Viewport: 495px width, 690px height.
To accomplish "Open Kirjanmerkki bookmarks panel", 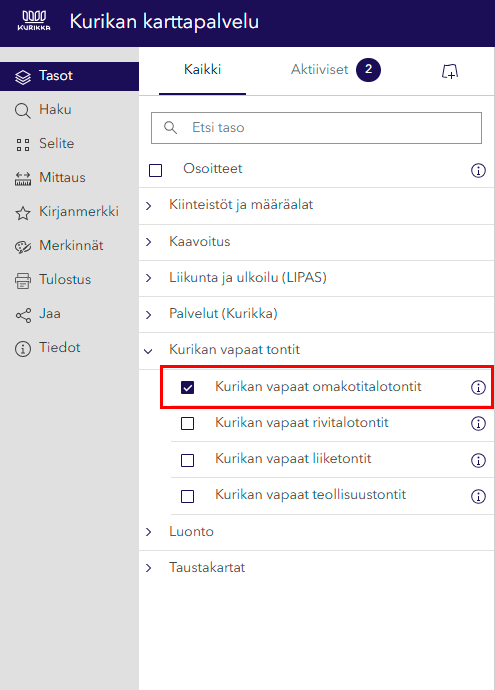I will (69, 212).
